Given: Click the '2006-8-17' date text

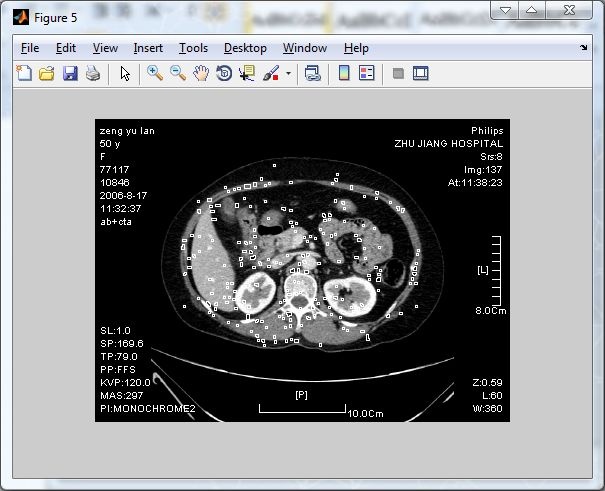Looking at the screenshot, I should click(x=123, y=196).
